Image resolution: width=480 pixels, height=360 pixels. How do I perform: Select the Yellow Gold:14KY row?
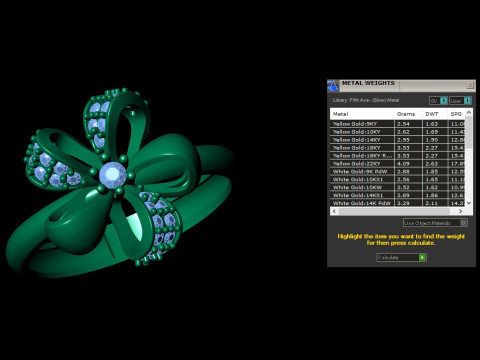coord(398,140)
